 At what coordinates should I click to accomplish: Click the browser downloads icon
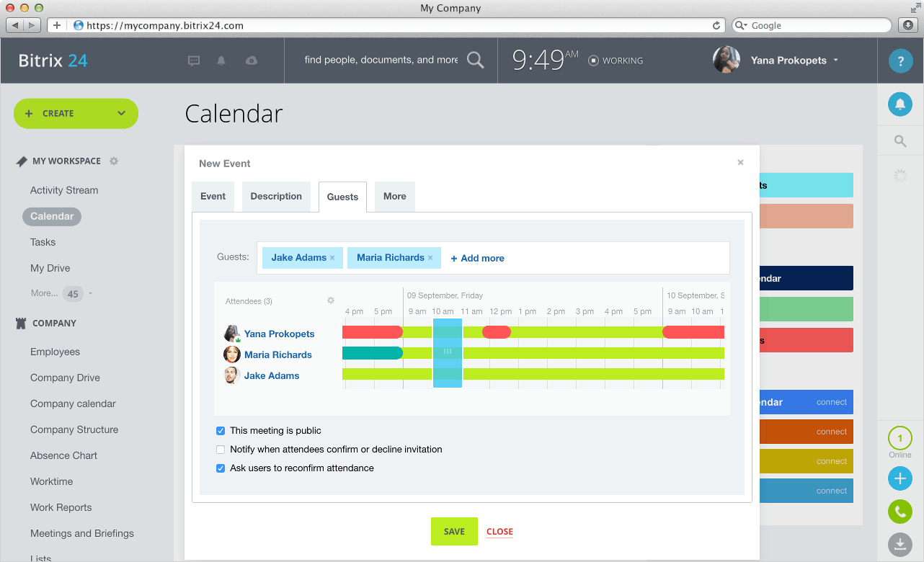click(x=908, y=25)
